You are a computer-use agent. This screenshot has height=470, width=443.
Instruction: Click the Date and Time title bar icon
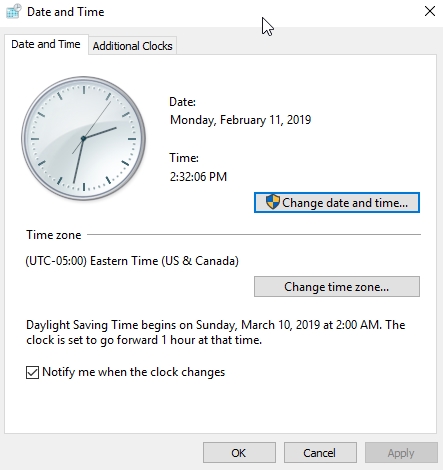click(14, 12)
